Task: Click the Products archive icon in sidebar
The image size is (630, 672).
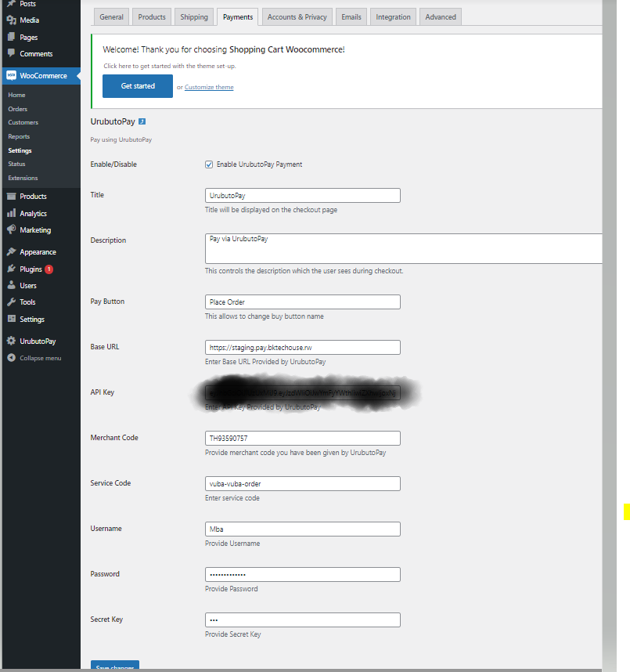Action: click(12, 197)
